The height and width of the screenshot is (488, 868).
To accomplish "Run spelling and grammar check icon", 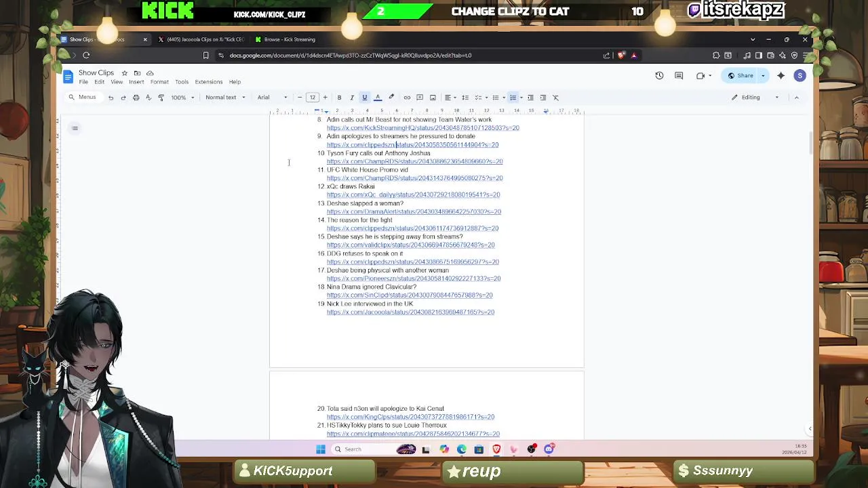I will click(148, 98).
